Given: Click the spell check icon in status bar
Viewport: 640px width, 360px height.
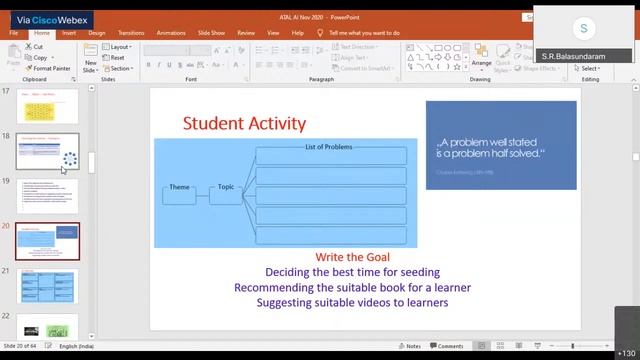Looking at the screenshot, I should click(48, 346).
